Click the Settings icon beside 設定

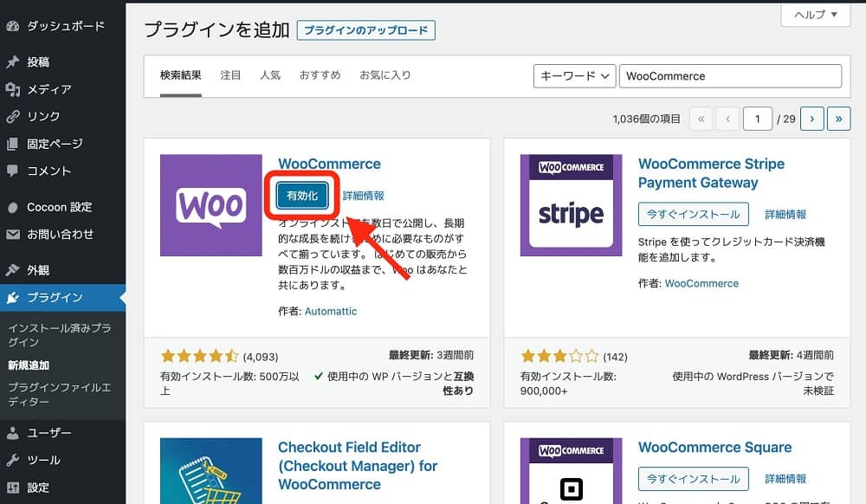(13, 488)
